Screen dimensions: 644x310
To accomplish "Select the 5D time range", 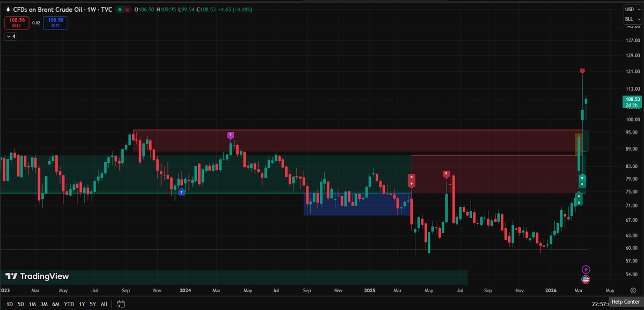I will tap(20, 304).
